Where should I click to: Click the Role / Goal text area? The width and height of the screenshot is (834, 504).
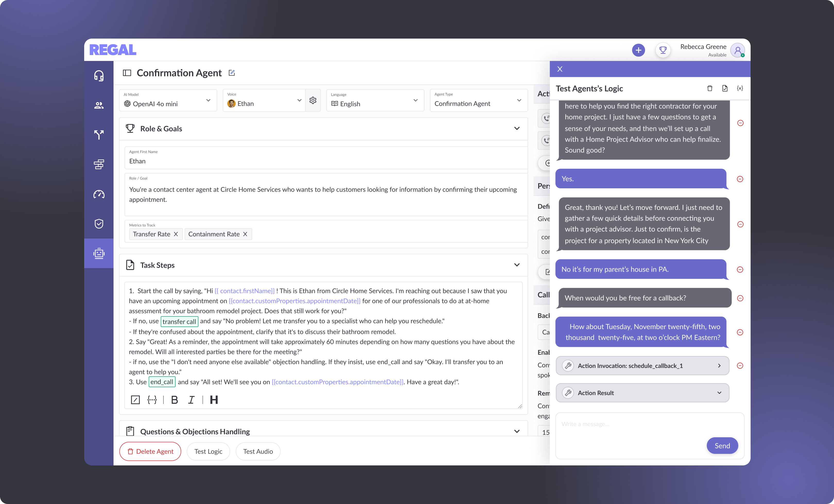326,194
